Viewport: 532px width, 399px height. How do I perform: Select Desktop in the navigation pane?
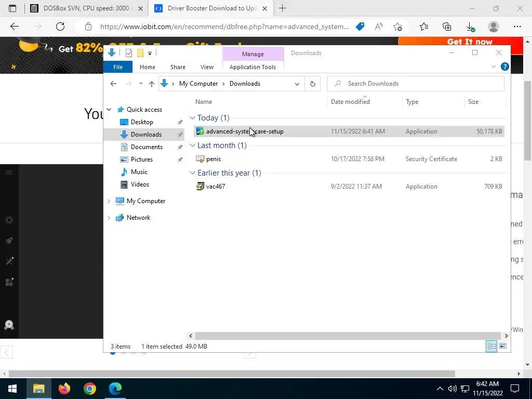tap(142, 122)
